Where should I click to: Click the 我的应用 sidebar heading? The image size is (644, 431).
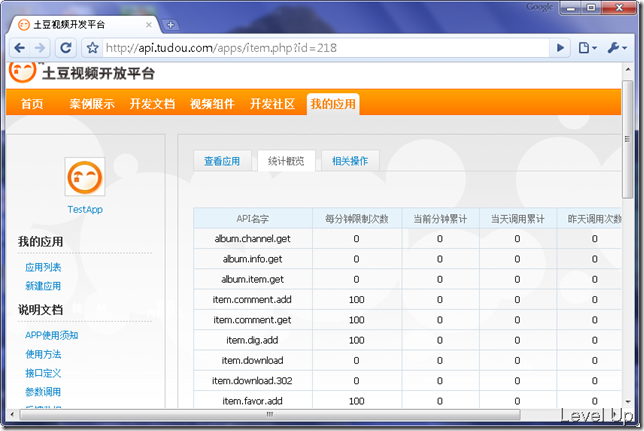pos(40,242)
